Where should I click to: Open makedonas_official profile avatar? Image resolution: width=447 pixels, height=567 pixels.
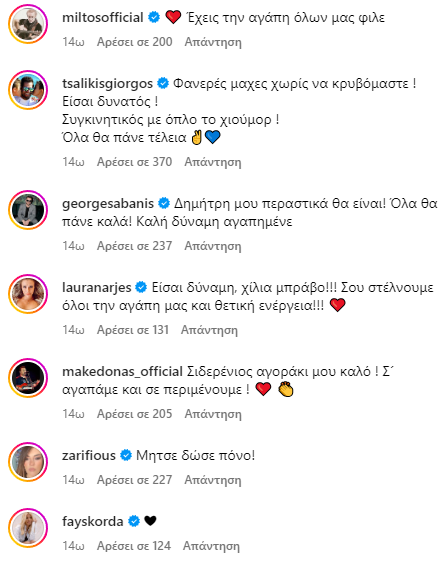tap(28, 378)
